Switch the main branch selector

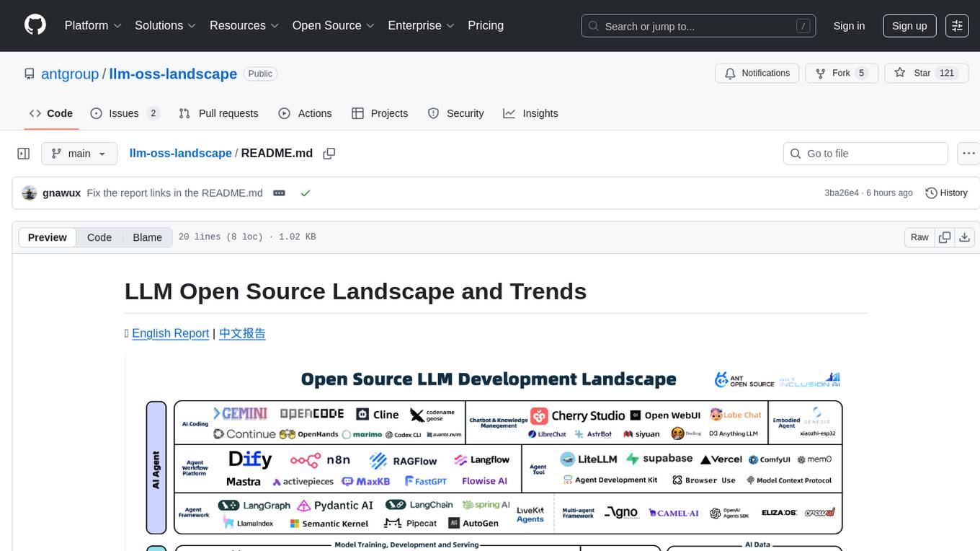click(79, 154)
